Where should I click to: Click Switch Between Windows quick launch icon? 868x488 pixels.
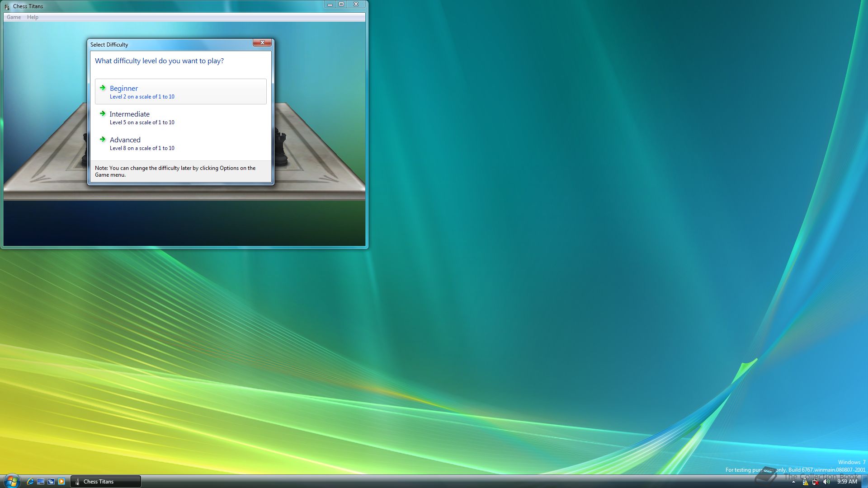51,482
